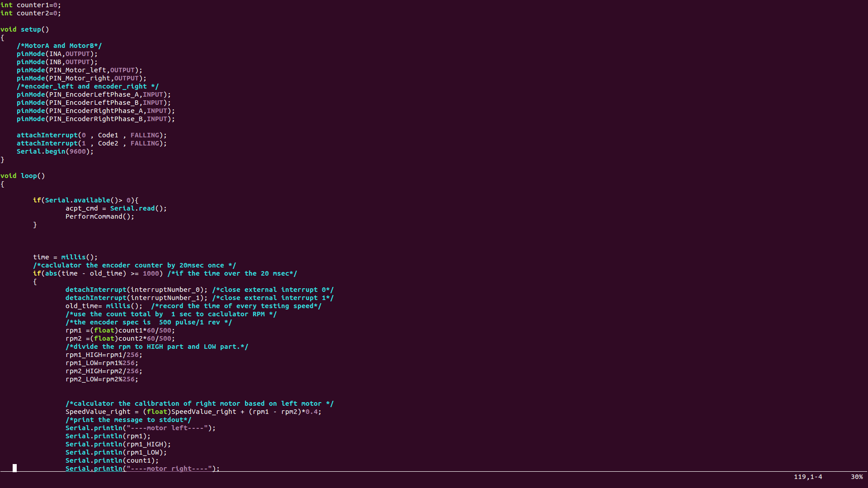This screenshot has width=868, height=488.
Task: Click the block cursor at bottom left
Action: point(14,468)
